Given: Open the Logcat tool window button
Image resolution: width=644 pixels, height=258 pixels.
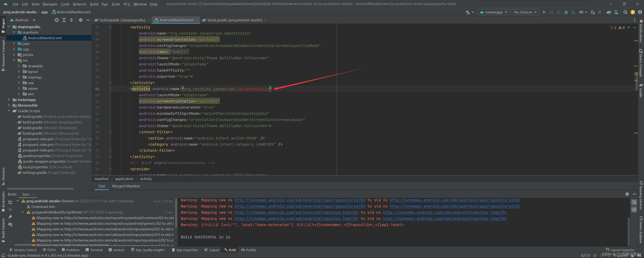Looking at the screenshot, I should (212, 250).
